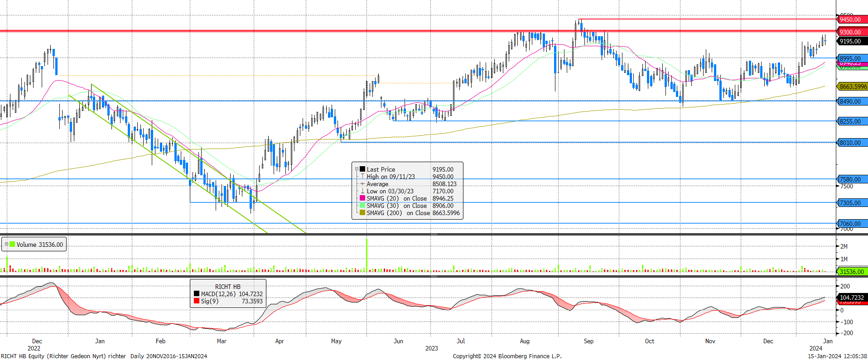Click the Oct label on time axis
This screenshot has height=360, width=868.
click(650, 341)
